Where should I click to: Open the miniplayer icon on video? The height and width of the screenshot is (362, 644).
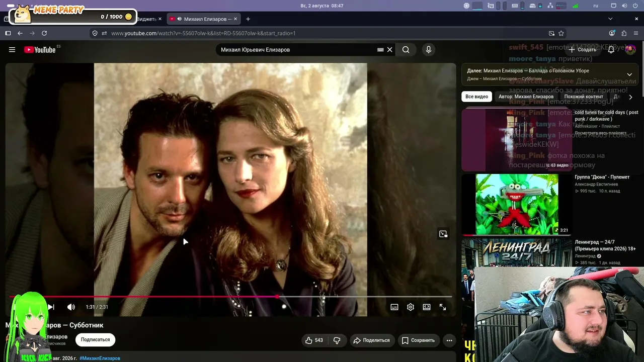point(443,234)
